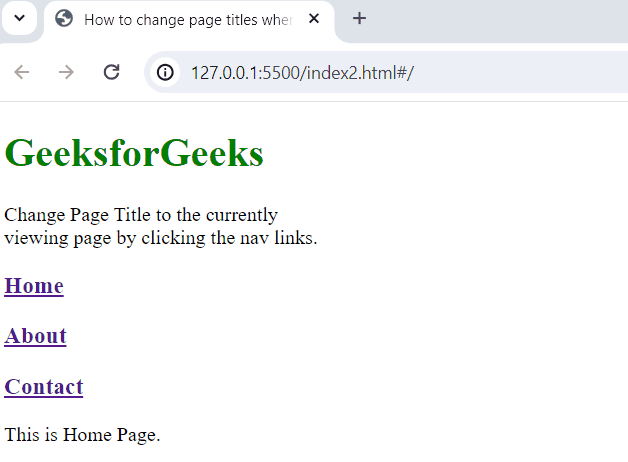Click the globe favicon on the tab
The image size is (628, 462).
[x=64, y=19]
